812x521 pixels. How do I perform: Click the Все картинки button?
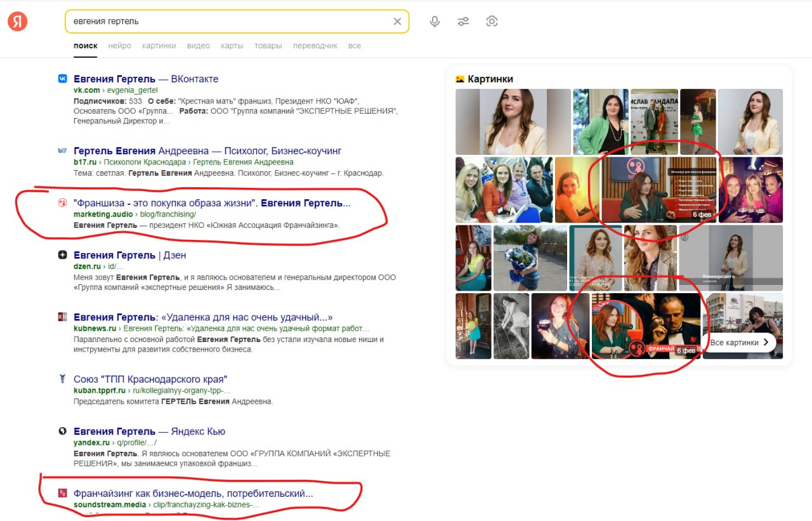[740, 342]
